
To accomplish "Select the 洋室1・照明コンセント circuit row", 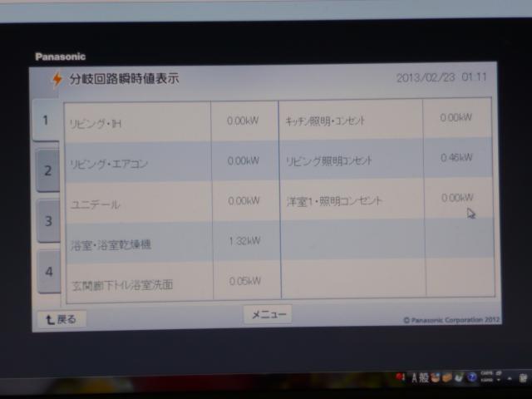I will [349, 200].
